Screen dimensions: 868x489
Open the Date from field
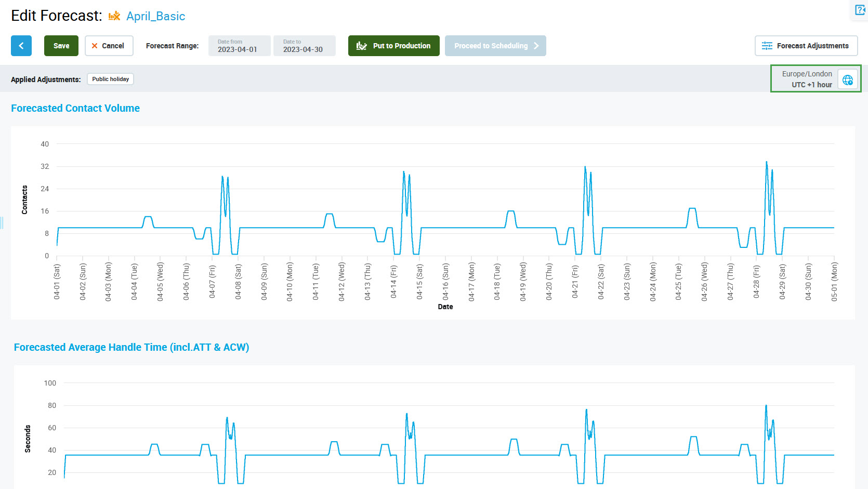coord(239,46)
